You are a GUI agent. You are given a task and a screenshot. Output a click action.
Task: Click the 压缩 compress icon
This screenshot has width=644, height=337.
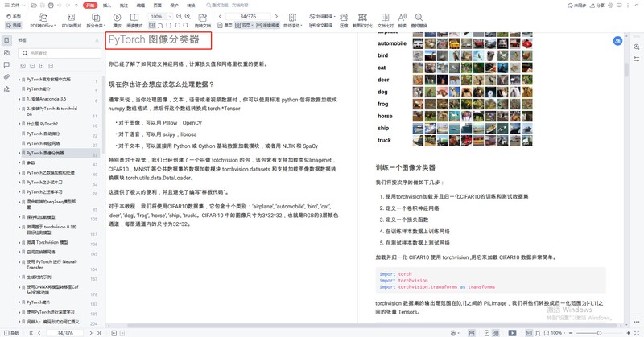coord(344,20)
